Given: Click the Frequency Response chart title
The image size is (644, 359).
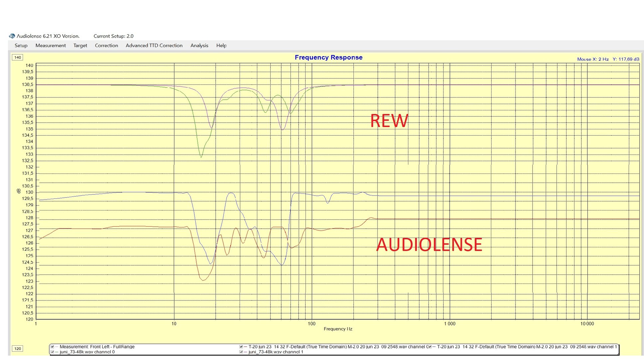Looking at the screenshot, I should click(328, 58).
